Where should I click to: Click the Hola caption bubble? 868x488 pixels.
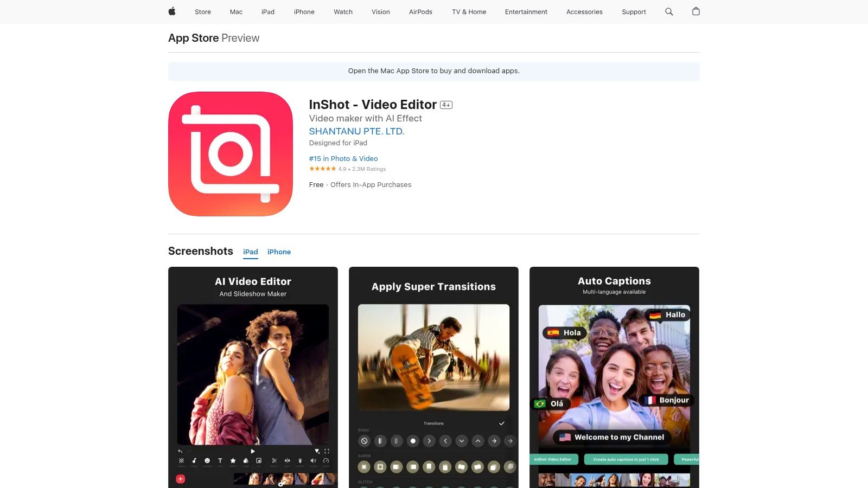pos(565,333)
